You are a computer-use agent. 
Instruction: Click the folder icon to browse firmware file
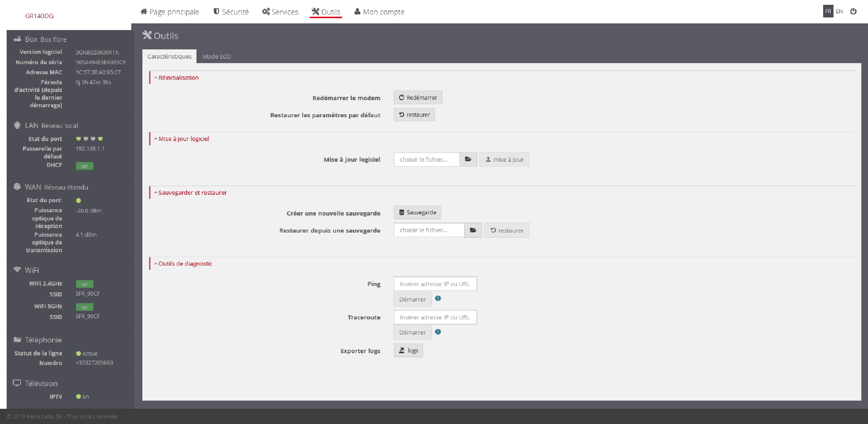point(468,159)
